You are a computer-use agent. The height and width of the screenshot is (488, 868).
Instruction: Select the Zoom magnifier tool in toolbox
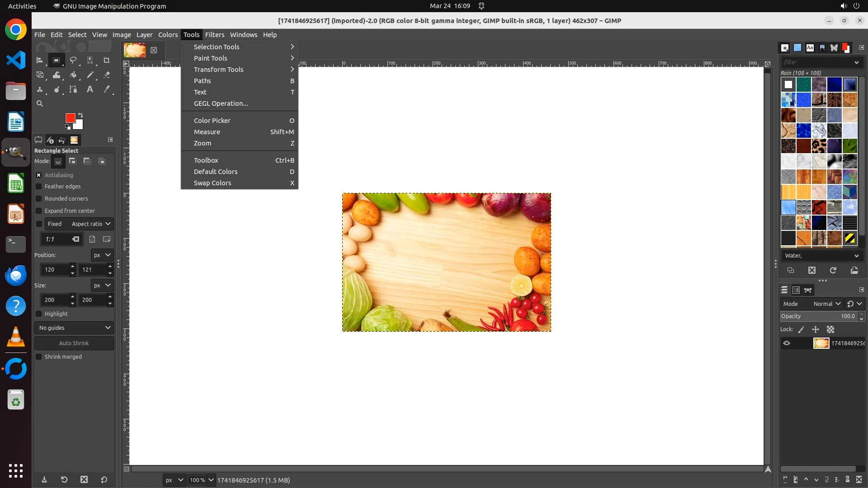click(40, 103)
